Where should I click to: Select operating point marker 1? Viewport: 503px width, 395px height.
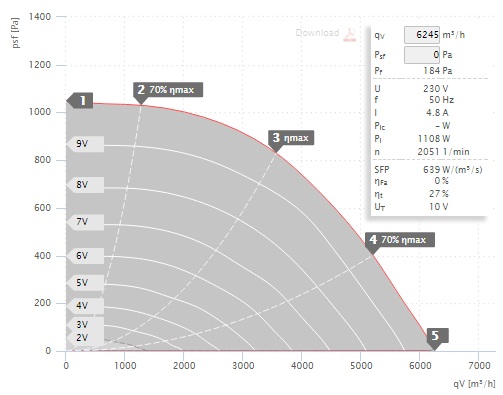[x=80, y=101]
